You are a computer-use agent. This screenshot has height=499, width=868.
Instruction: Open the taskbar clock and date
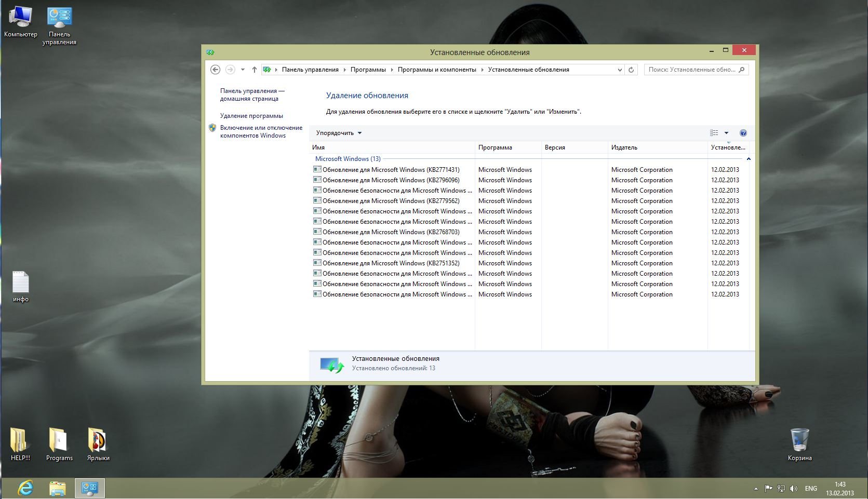point(840,489)
